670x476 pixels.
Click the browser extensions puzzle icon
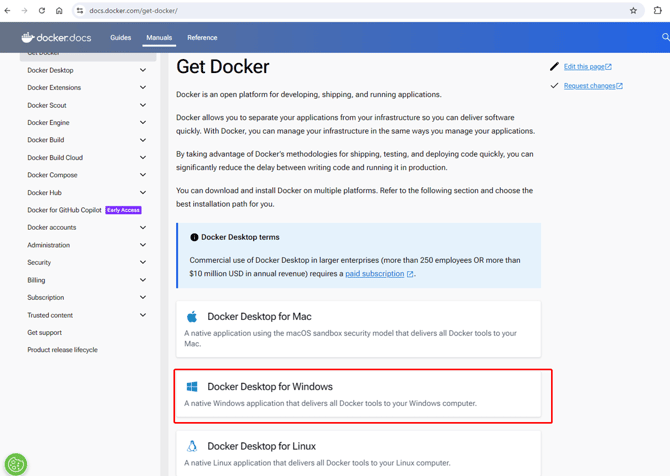[x=658, y=11]
